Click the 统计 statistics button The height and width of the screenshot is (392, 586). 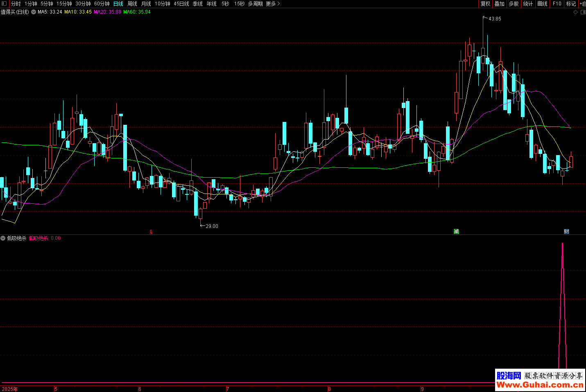[528, 4]
